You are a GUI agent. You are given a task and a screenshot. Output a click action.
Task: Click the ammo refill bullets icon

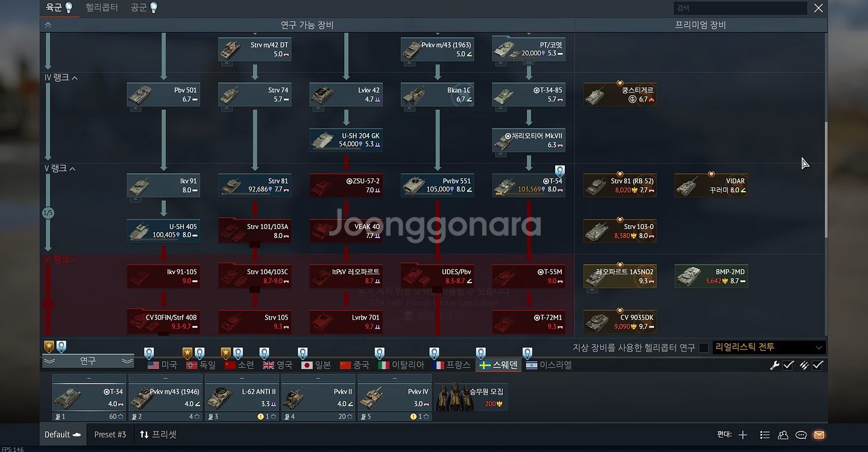[804, 365]
